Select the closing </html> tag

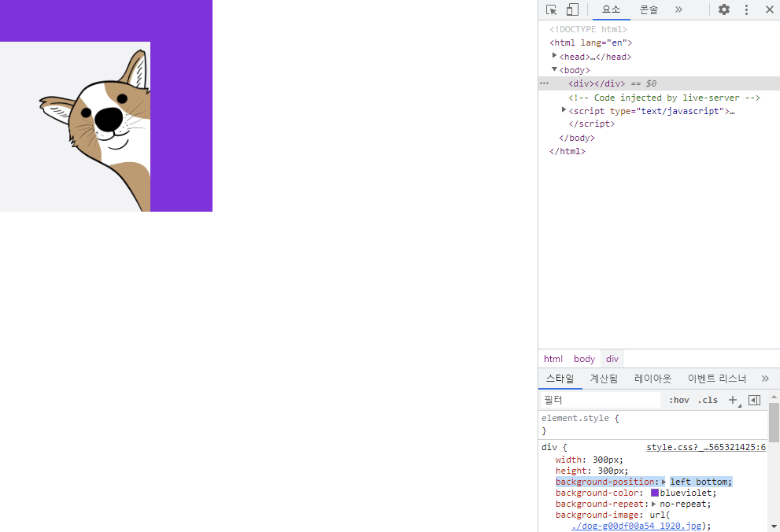pos(567,151)
